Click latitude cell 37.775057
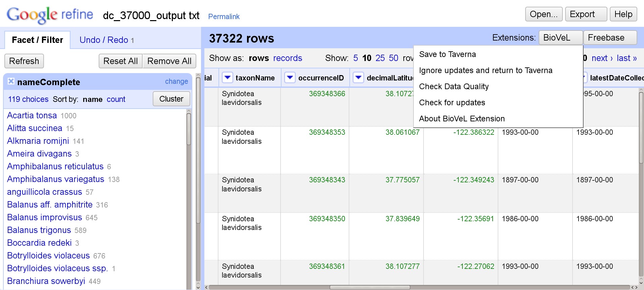The width and height of the screenshot is (644, 290). [402, 180]
